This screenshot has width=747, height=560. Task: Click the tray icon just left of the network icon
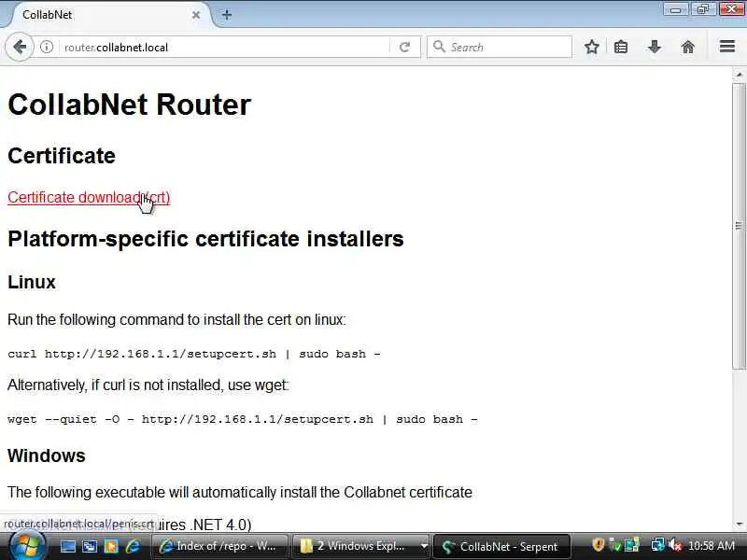tap(632, 545)
